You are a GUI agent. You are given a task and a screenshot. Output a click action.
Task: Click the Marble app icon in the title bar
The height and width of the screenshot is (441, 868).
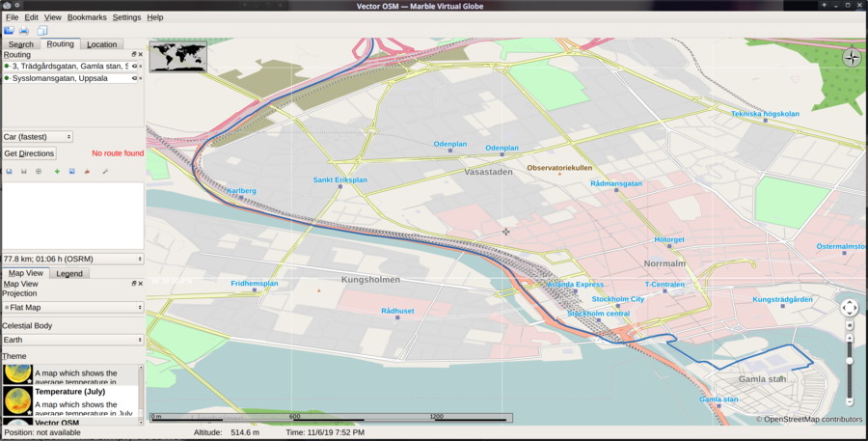[7, 6]
